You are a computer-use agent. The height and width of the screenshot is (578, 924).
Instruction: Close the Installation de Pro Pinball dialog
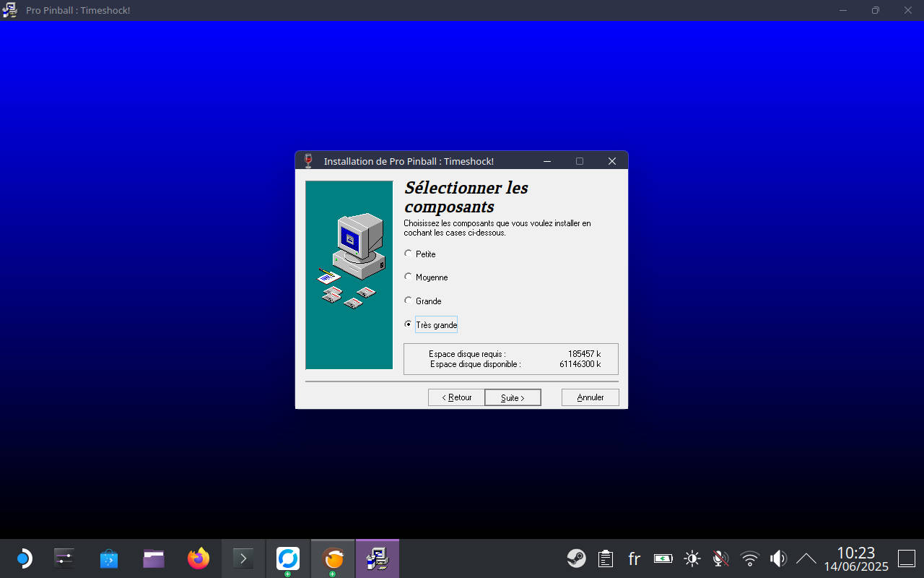(x=612, y=161)
